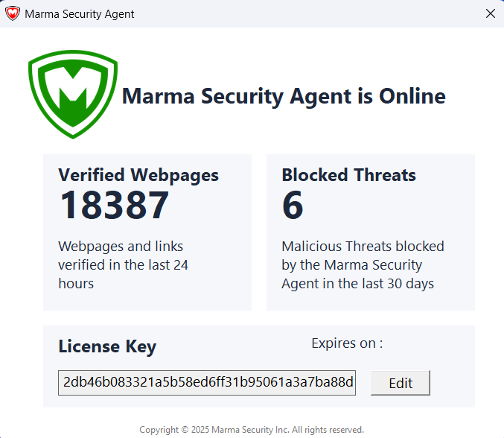
Task: Select the Verified Webpages heading
Action: (138, 175)
